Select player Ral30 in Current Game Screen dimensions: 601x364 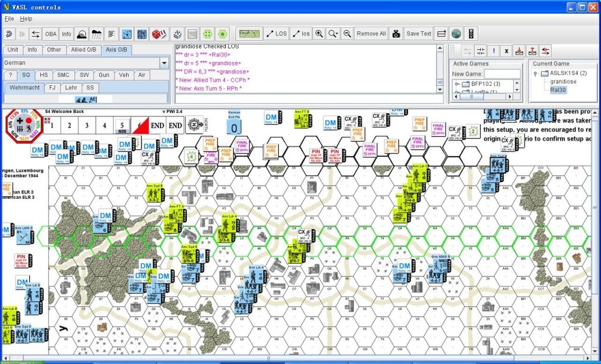pos(558,90)
